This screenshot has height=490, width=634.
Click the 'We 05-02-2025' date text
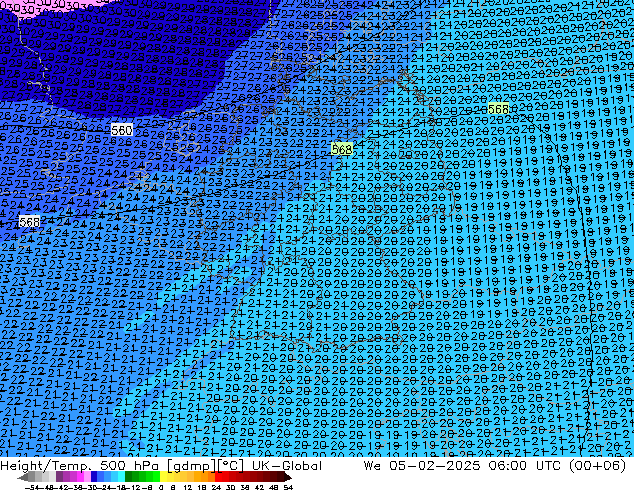421,466
